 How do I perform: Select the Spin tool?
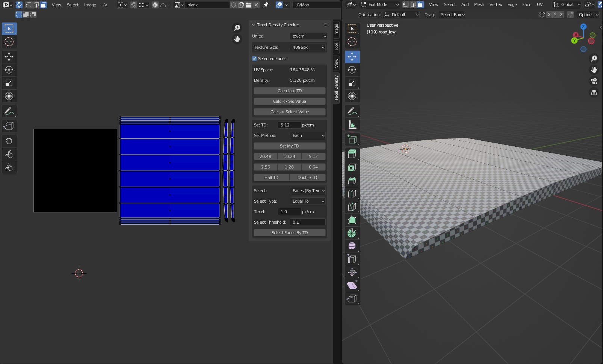tap(352, 233)
